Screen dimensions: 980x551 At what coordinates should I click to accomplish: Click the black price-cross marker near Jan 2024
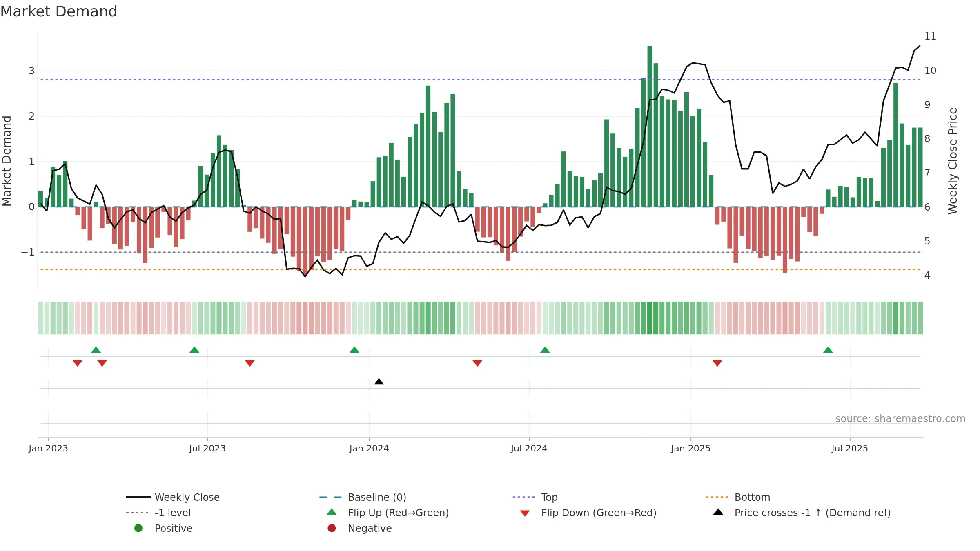click(379, 382)
